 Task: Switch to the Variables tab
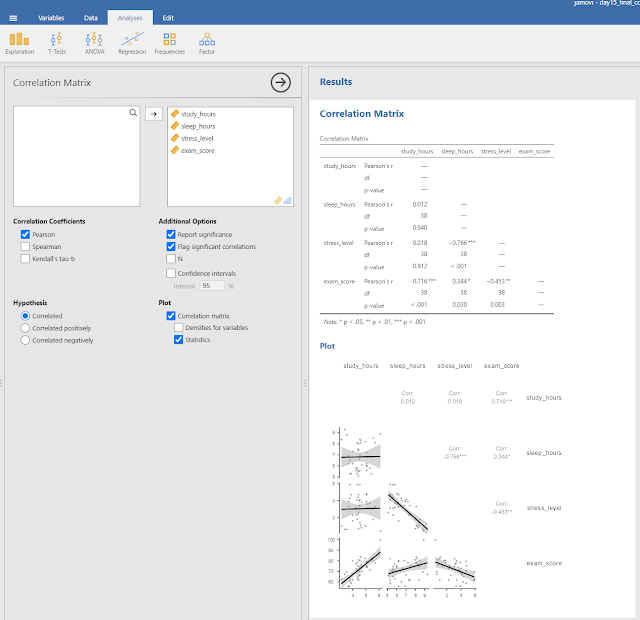pyautogui.click(x=51, y=18)
